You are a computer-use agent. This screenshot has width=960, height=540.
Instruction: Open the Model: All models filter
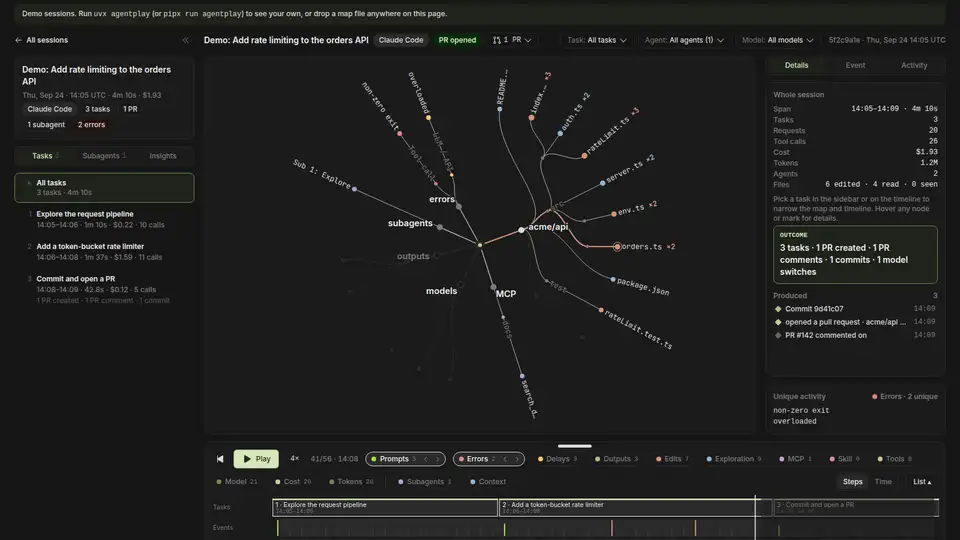[778, 40]
